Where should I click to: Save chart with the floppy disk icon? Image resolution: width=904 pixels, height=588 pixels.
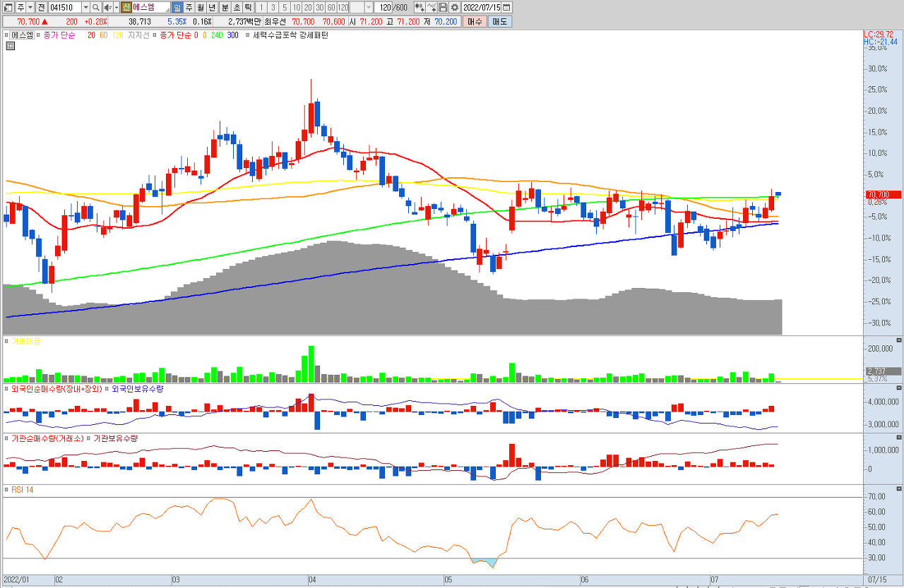(443, 7)
